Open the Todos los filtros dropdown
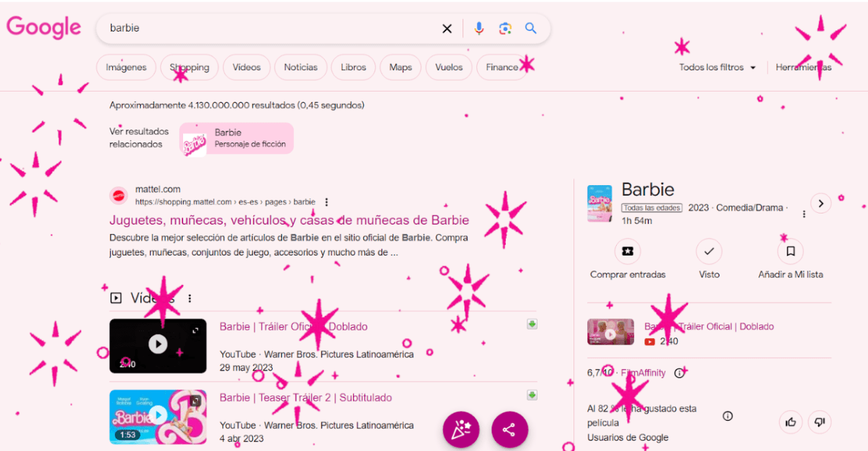 [717, 67]
